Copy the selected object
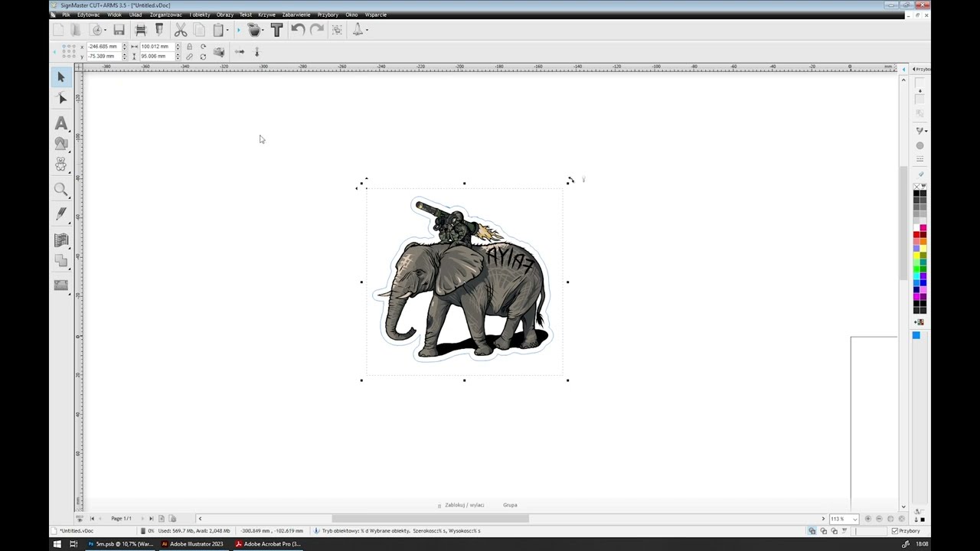Screen dimensions: 980x551 point(199,30)
